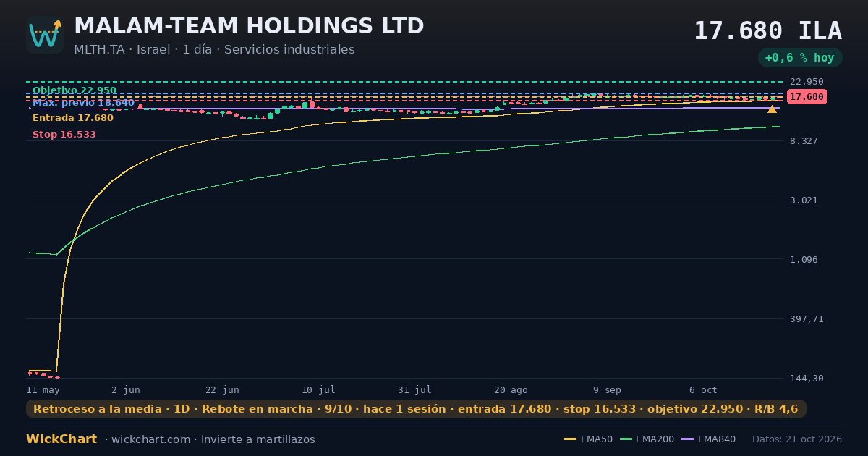Click the 20 ago date label
868x456 pixels.
(x=511, y=390)
